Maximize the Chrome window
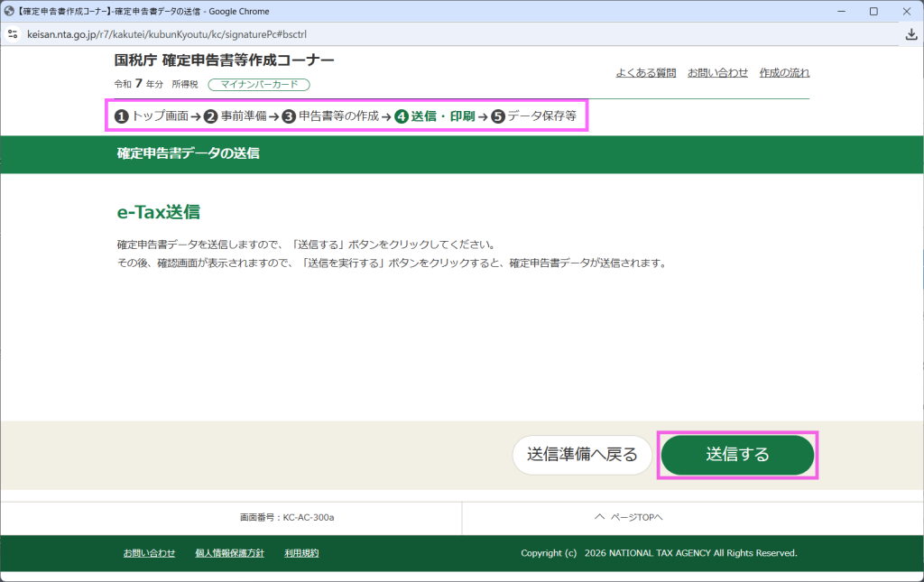 (873, 11)
